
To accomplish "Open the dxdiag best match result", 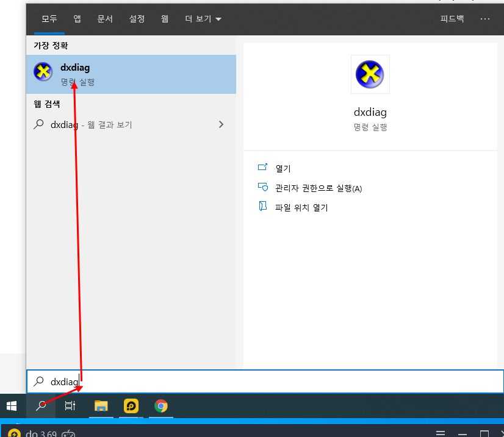I will [x=131, y=74].
